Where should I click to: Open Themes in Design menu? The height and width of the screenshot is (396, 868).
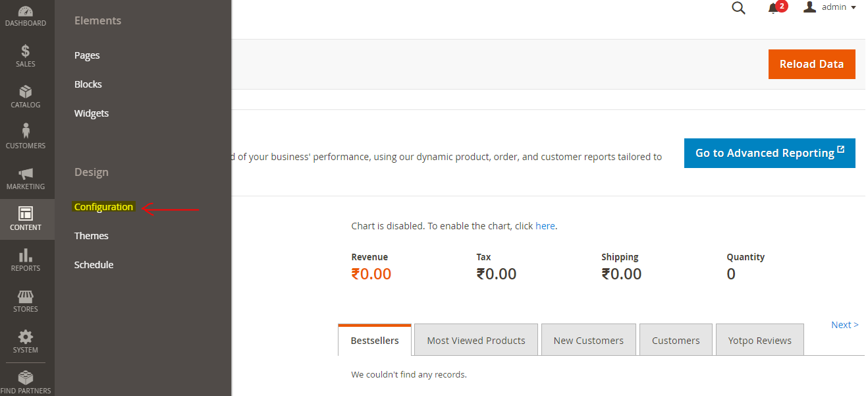[x=92, y=236]
